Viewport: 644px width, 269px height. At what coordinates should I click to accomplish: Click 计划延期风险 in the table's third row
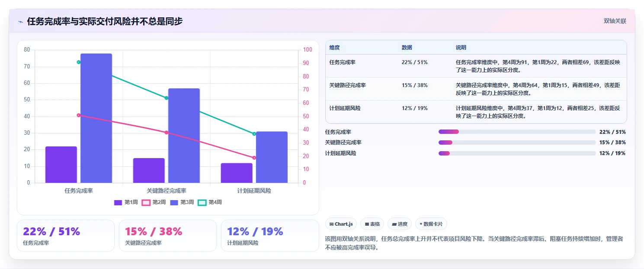click(x=345, y=108)
